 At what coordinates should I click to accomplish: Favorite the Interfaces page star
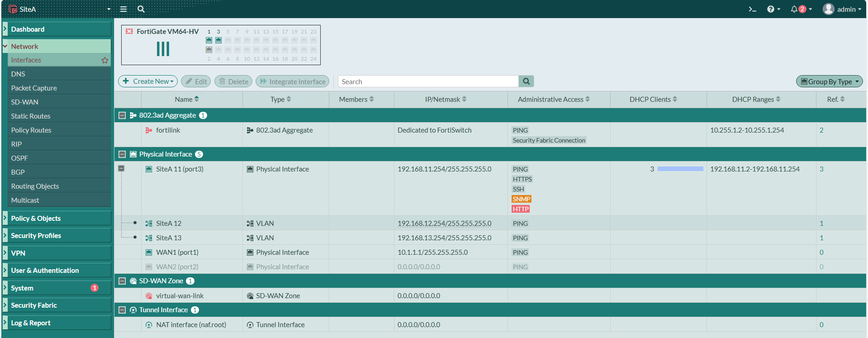coord(105,60)
